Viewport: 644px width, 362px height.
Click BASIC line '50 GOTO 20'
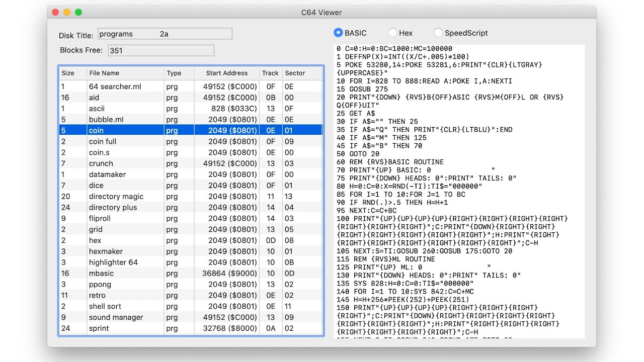coord(358,154)
